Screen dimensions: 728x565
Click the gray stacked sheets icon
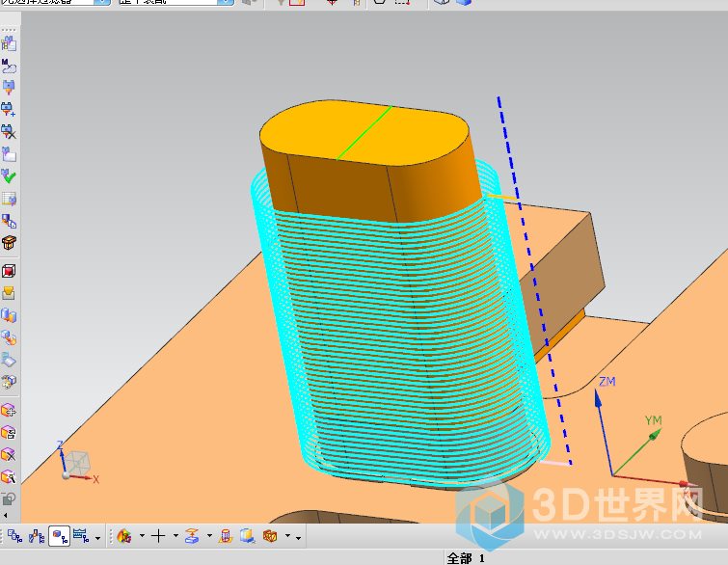pyautogui.click(x=9, y=360)
